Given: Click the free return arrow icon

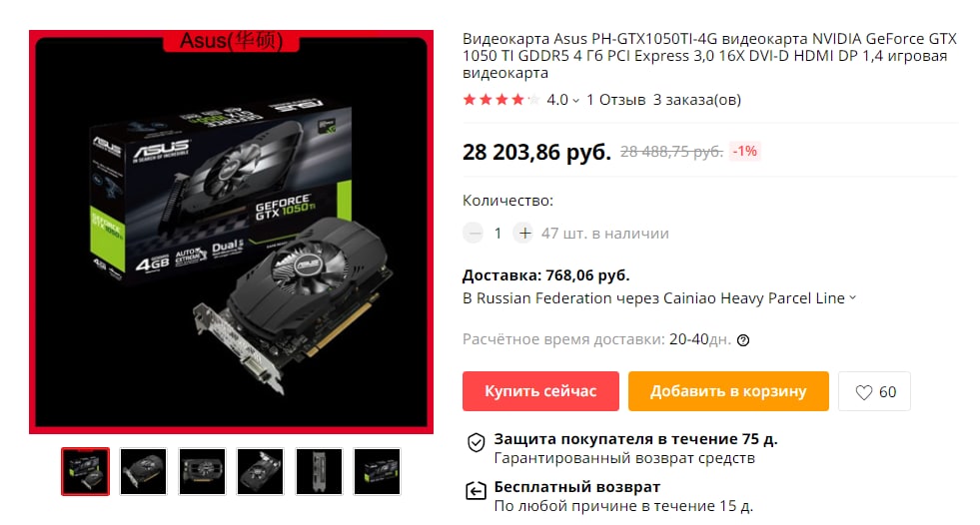Looking at the screenshot, I should [477, 491].
